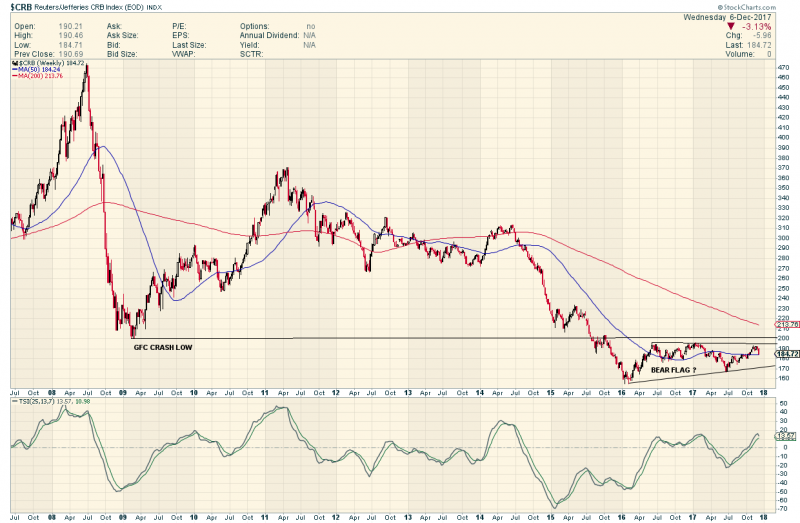Click the 400 price axis label
Viewport: 800px width, 523px height.
pyautogui.click(x=783, y=138)
